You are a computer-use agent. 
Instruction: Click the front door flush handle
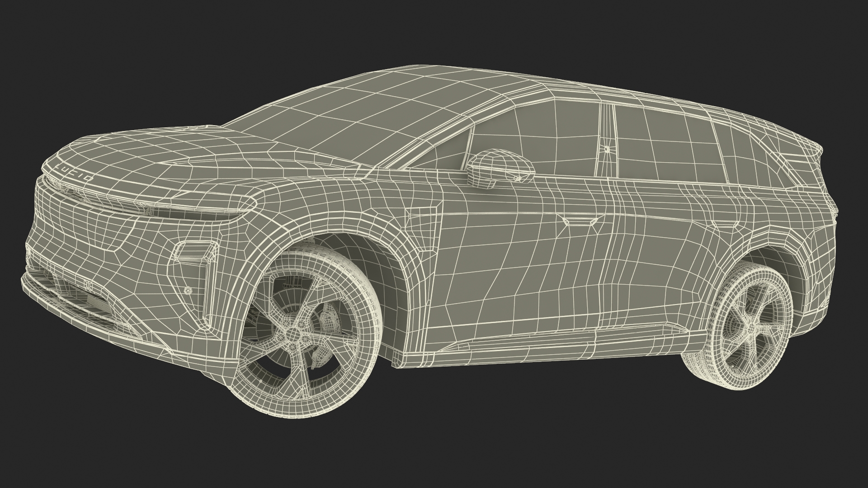(x=579, y=221)
